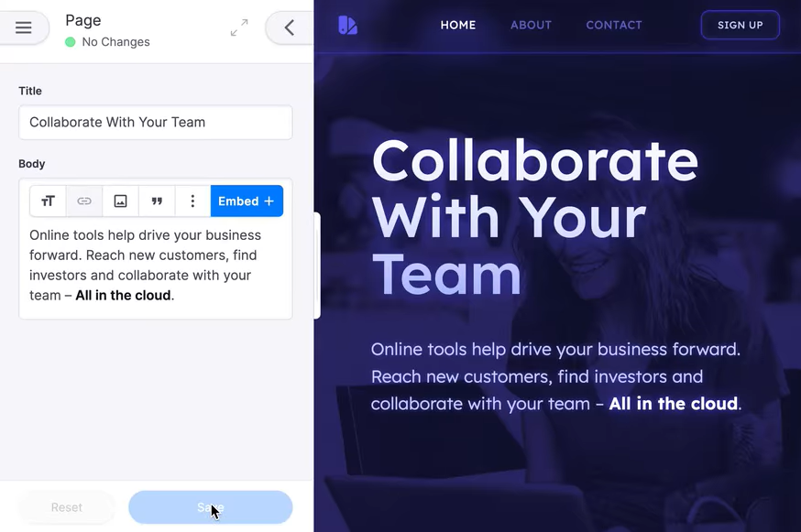The height and width of the screenshot is (532, 801).
Task: Open the ABOUT nav link
Action: point(531,25)
